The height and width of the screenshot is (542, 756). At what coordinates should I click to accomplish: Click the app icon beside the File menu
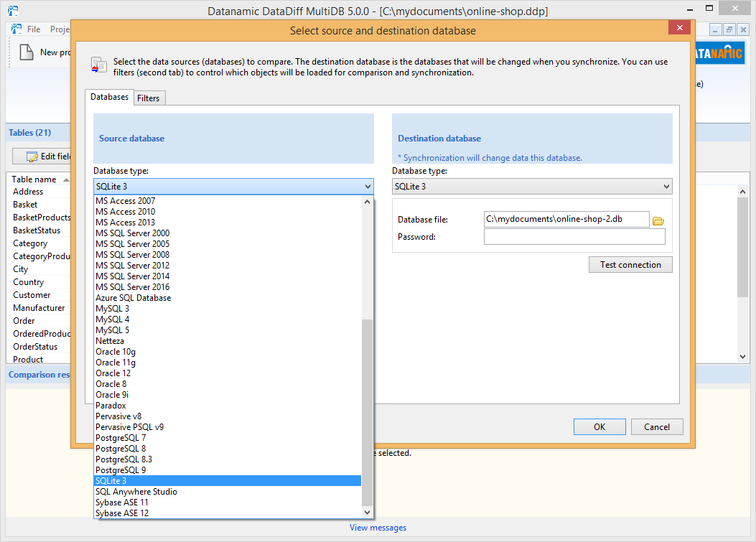click(17, 29)
